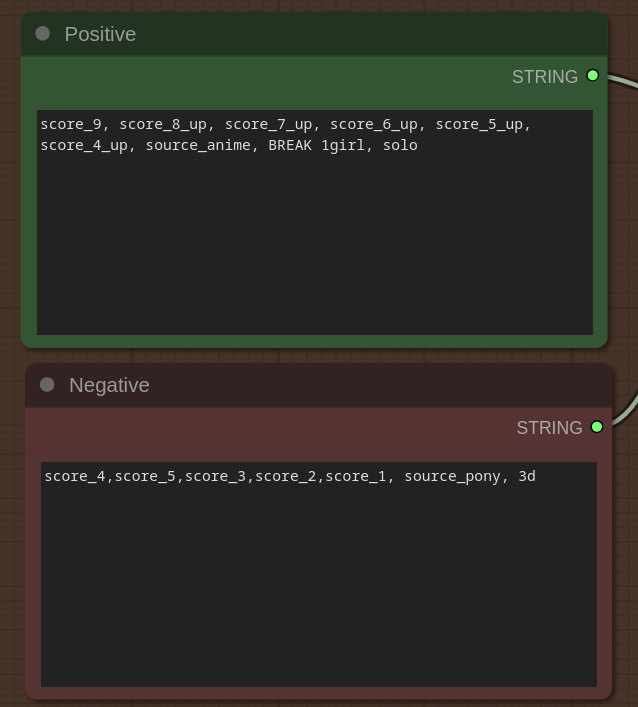Focus the Negative prompt text area
The height and width of the screenshot is (707, 638).
point(318,590)
